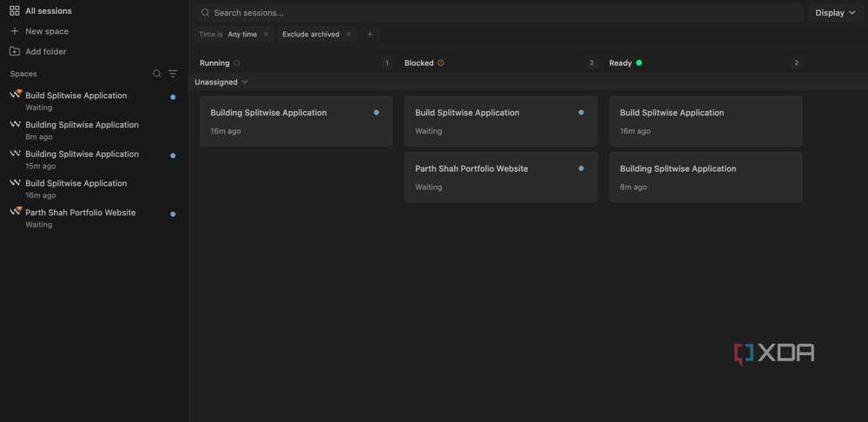Image resolution: width=868 pixels, height=422 pixels.
Task: Click the Spaces section label
Action: (23, 74)
